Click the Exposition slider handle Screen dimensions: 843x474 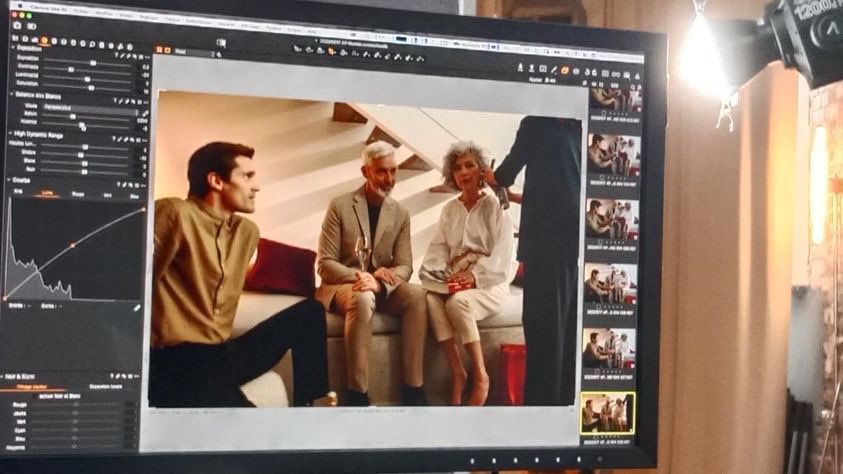coord(93,63)
